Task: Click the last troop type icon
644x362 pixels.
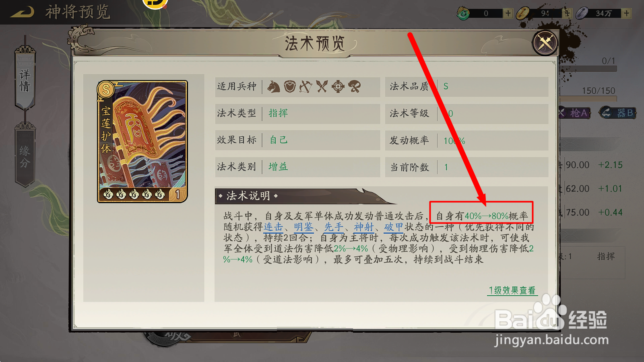Action: click(354, 86)
